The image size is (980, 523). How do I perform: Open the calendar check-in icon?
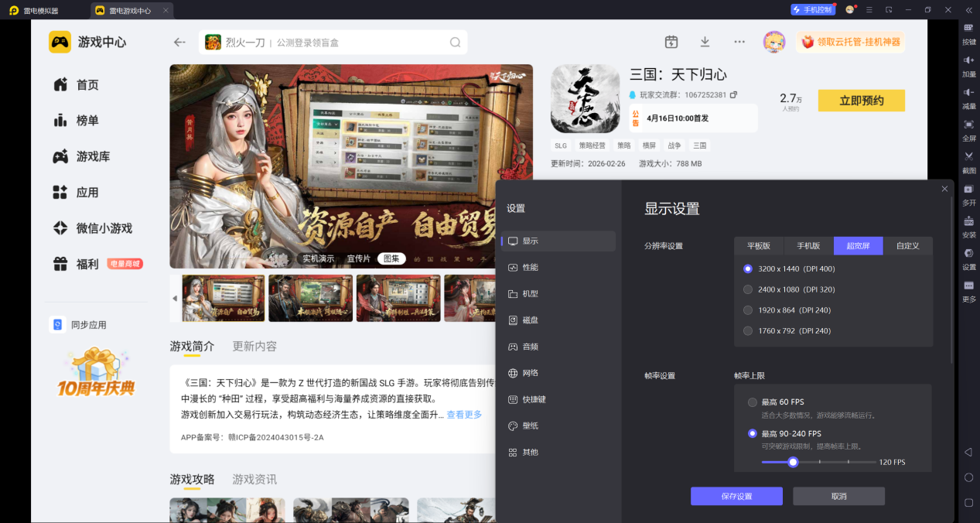(x=671, y=42)
